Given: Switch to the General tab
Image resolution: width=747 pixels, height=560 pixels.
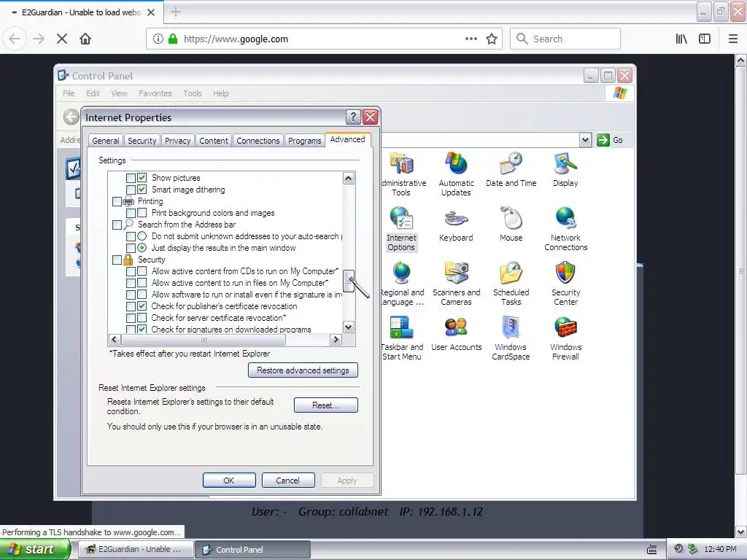Looking at the screenshot, I should tap(106, 141).
